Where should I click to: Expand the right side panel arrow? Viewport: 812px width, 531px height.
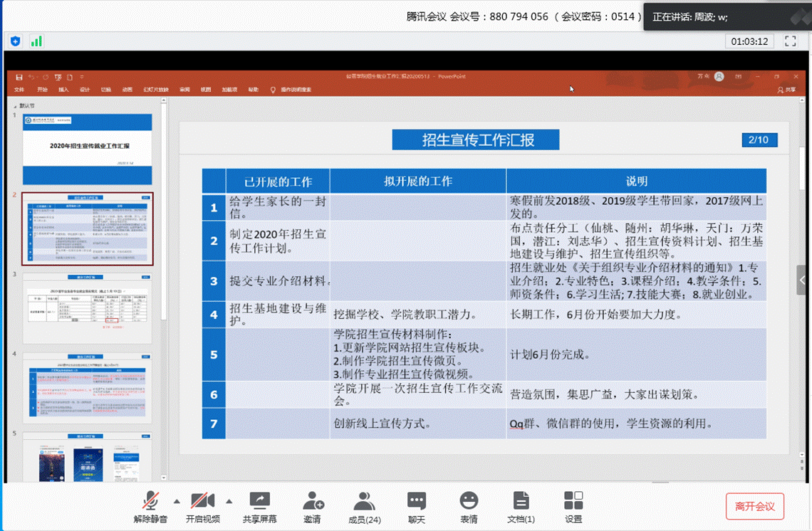tap(802, 280)
